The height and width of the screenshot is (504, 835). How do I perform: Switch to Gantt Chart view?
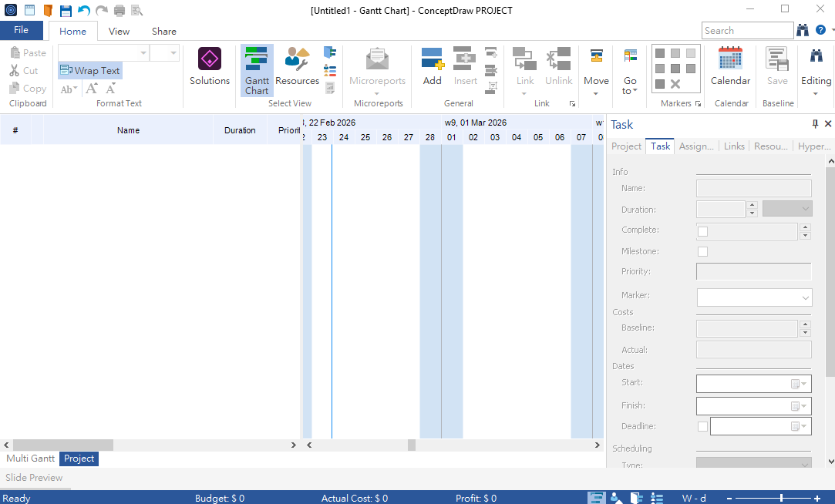click(x=257, y=71)
